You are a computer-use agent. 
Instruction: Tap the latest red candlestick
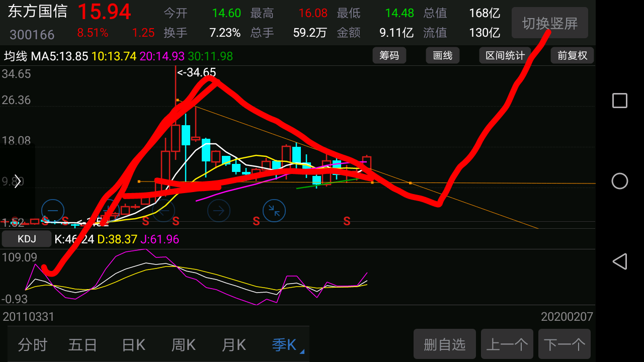[366, 164]
